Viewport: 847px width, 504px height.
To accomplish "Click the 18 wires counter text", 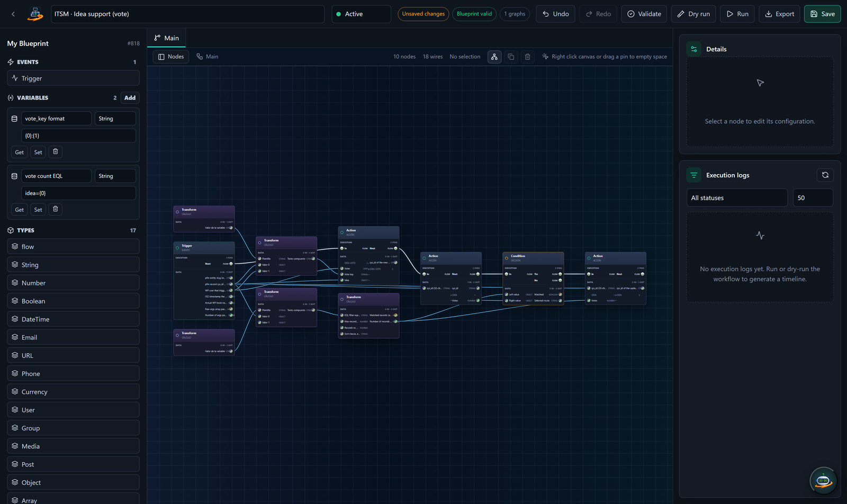I will 432,57.
